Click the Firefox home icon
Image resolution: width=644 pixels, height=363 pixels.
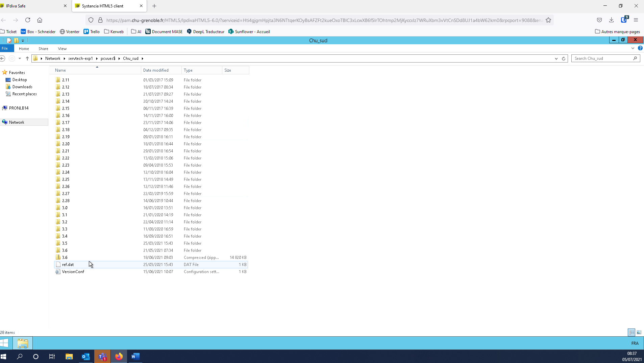click(40, 20)
